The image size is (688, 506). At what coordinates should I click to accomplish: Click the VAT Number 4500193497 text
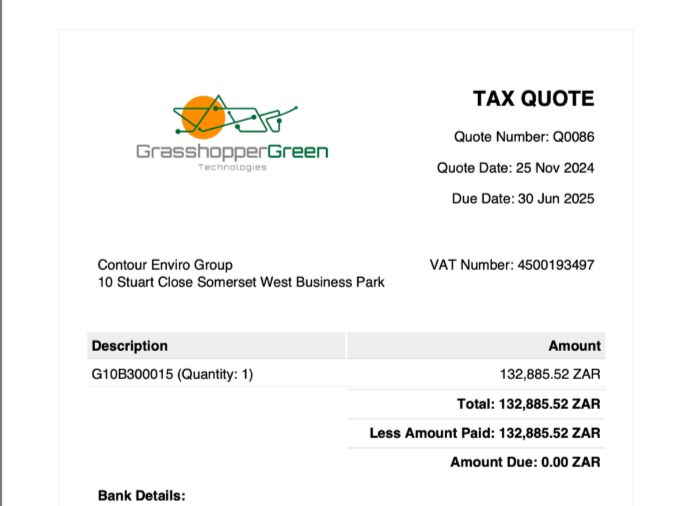click(x=512, y=265)
